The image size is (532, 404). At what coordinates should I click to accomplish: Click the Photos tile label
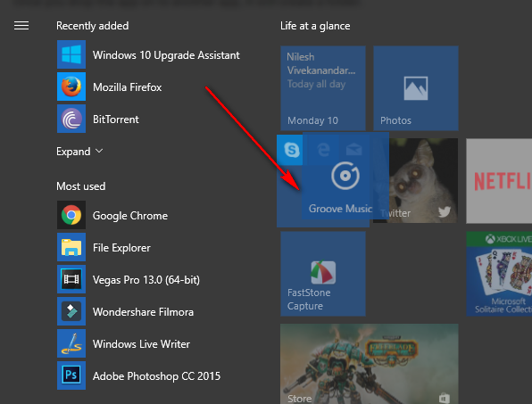(395, 120)
